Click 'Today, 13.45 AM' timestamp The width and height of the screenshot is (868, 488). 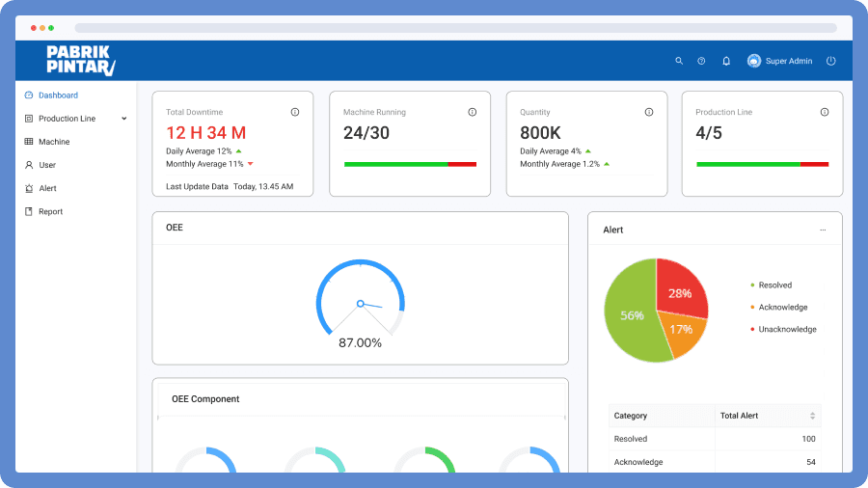click(x=263, y=186)
